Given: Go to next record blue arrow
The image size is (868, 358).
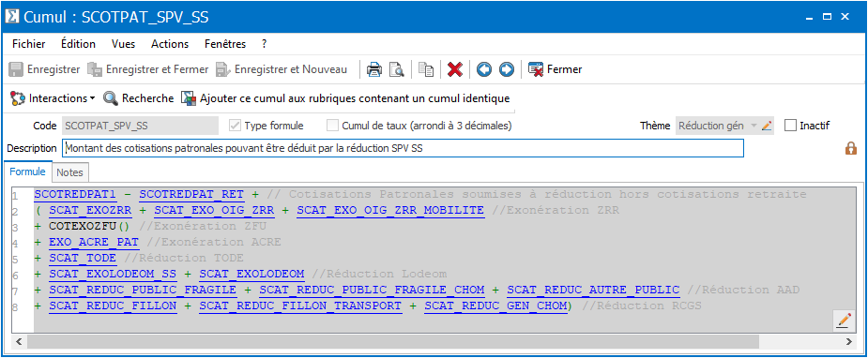Looking at the screenshot, I should coord(507,69).
